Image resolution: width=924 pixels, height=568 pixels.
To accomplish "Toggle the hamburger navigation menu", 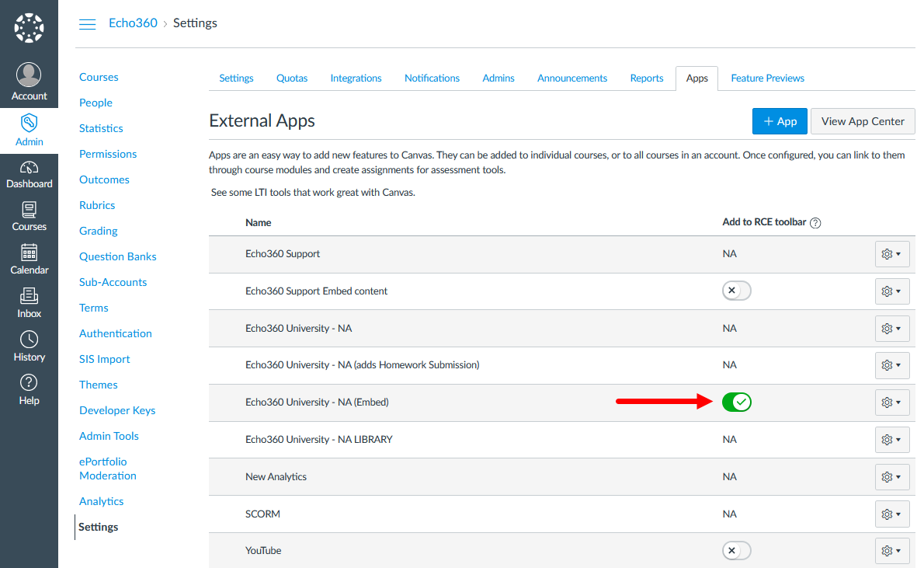I will click(x=87, y=23).
